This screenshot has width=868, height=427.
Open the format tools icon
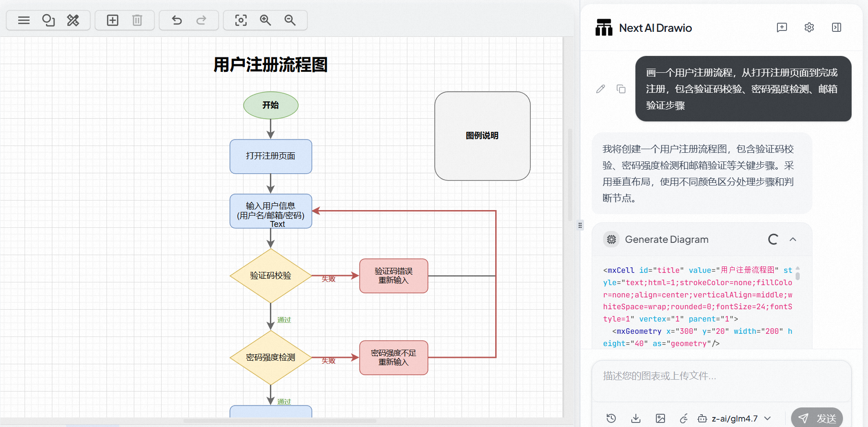click(73, 20)
